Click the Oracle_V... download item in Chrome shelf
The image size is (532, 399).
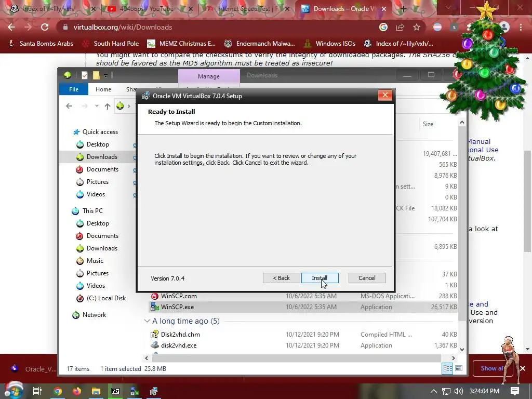point(33,369)
